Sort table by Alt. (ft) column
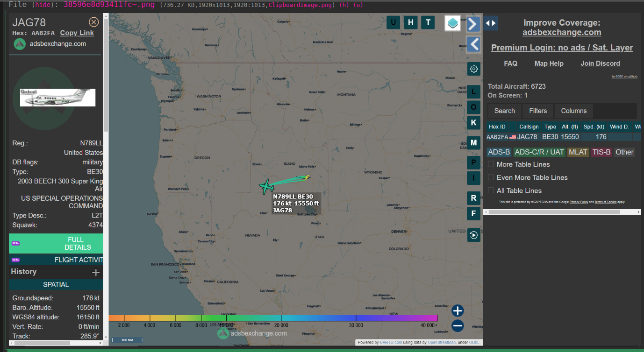 [570, 127]
